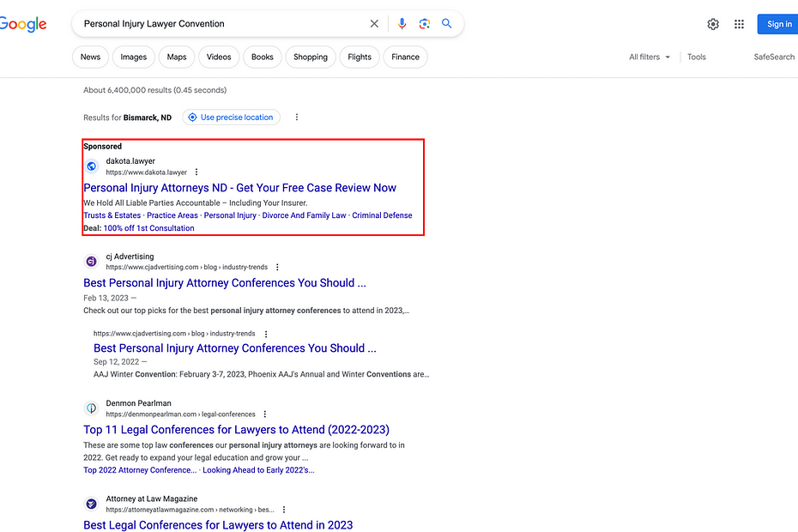The width and height of the screenshot is (798, 532).
Task: Open the 100% off 1st Consultation deal
Action: [x=148, y=228]
